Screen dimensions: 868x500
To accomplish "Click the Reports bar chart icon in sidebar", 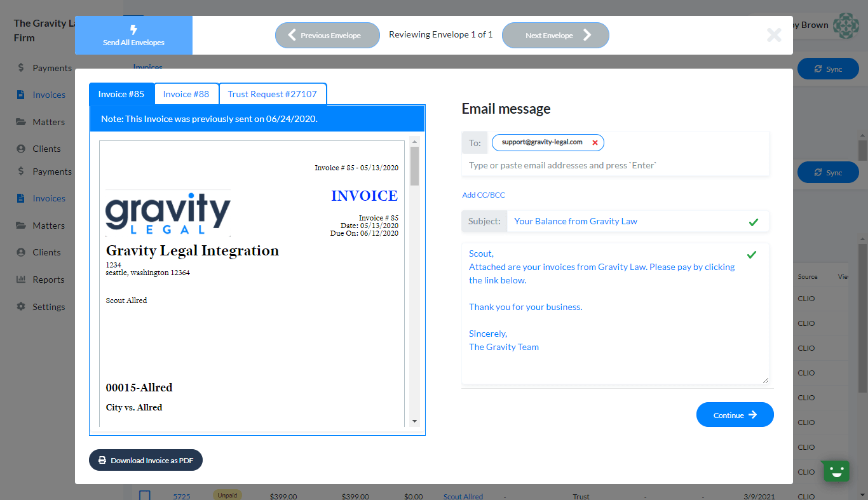I will [21, 280].
